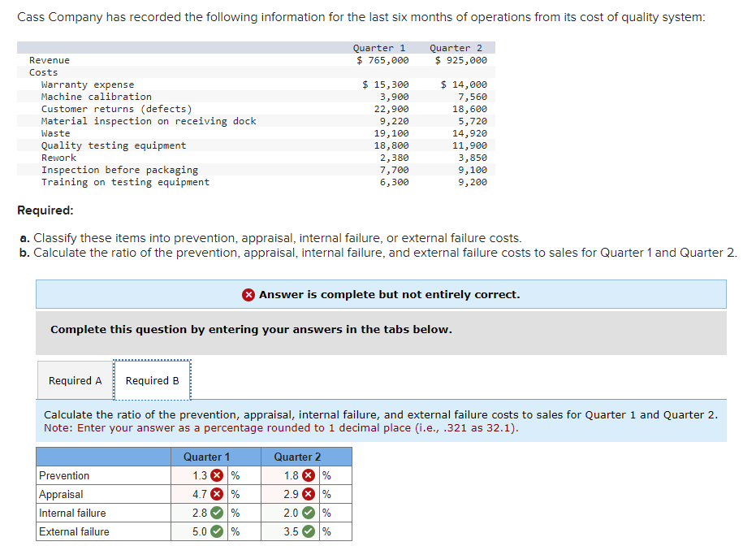Click green check beside External failure Quarter 1
The height and width of the screenshot is (546, 756).
point(218,531)
